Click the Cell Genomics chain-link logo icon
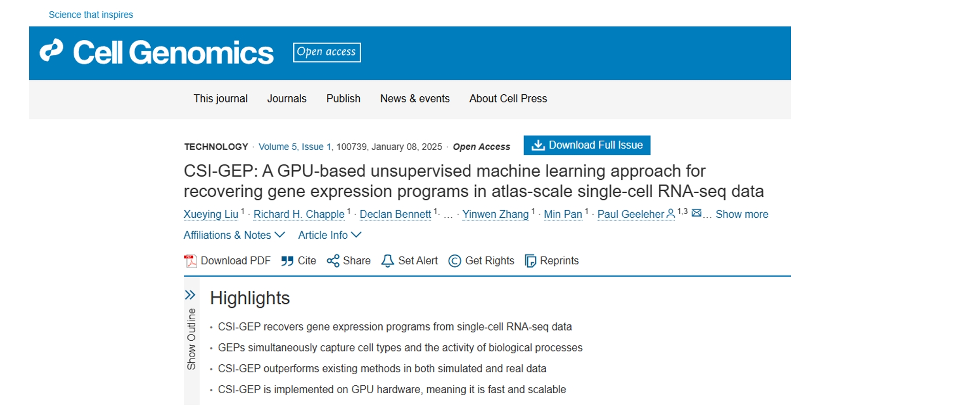 point(51,51)
